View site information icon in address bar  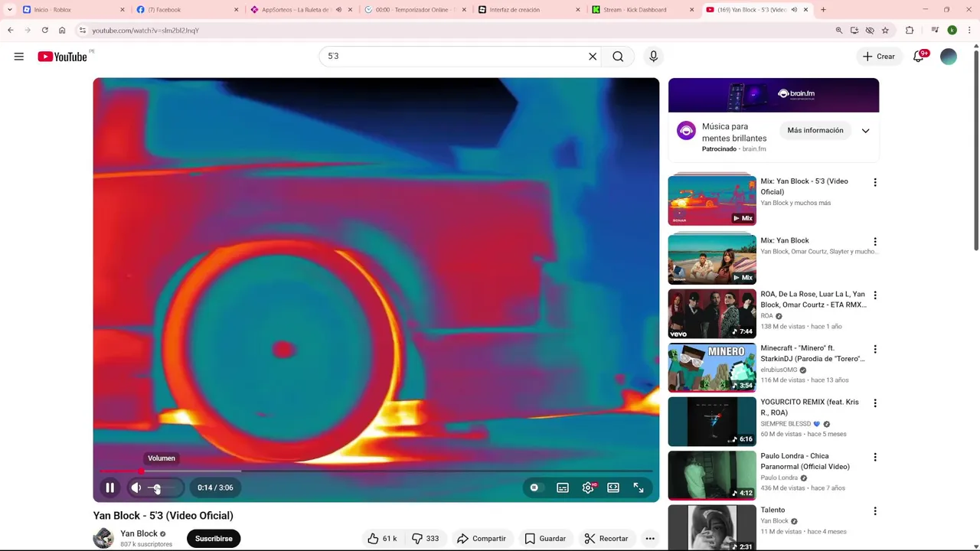(x=83, y=31)
